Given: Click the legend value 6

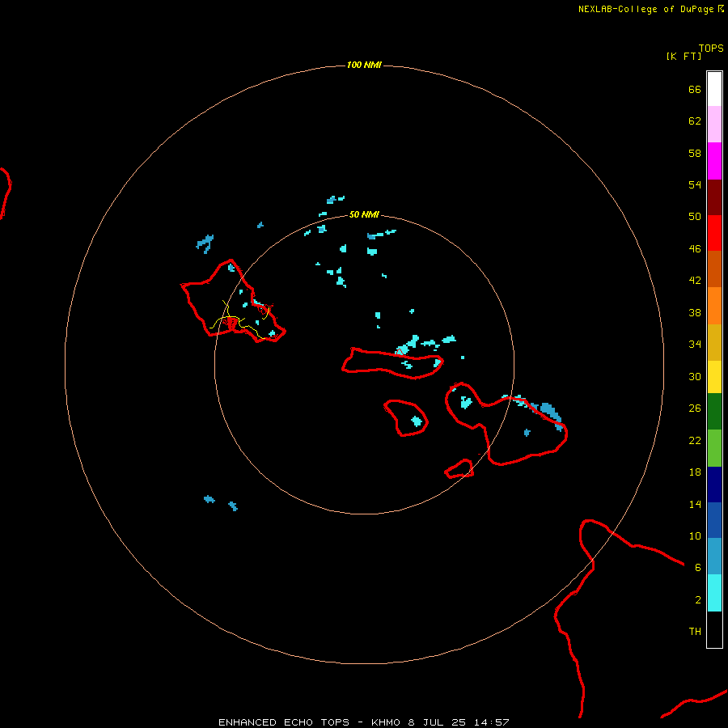Looking at the screenshot, I should (698, 568).
